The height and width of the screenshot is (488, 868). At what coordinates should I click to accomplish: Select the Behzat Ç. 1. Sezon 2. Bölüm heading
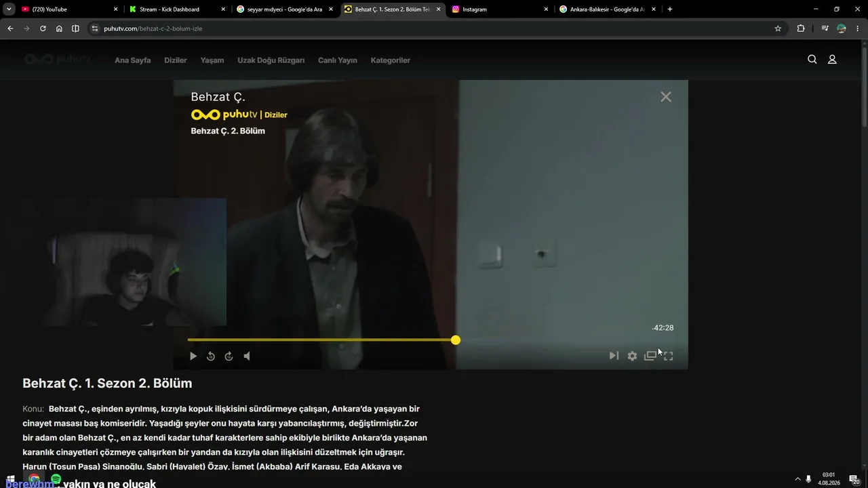107,384
